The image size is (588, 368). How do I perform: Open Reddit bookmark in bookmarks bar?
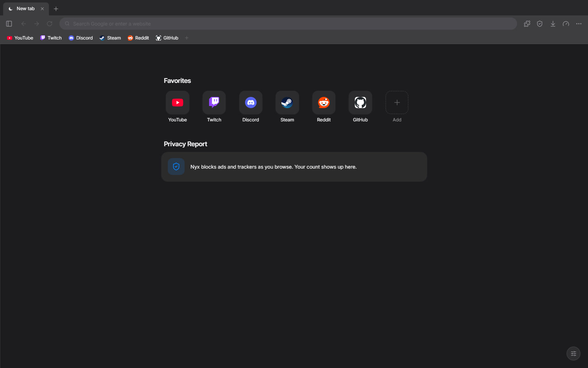(x=138, y=38)
